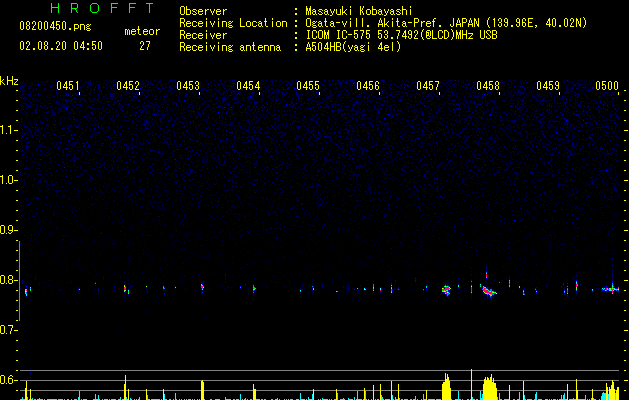
Task: Select observer name Masayuki Kobayashi
Action: coord(359,11)
